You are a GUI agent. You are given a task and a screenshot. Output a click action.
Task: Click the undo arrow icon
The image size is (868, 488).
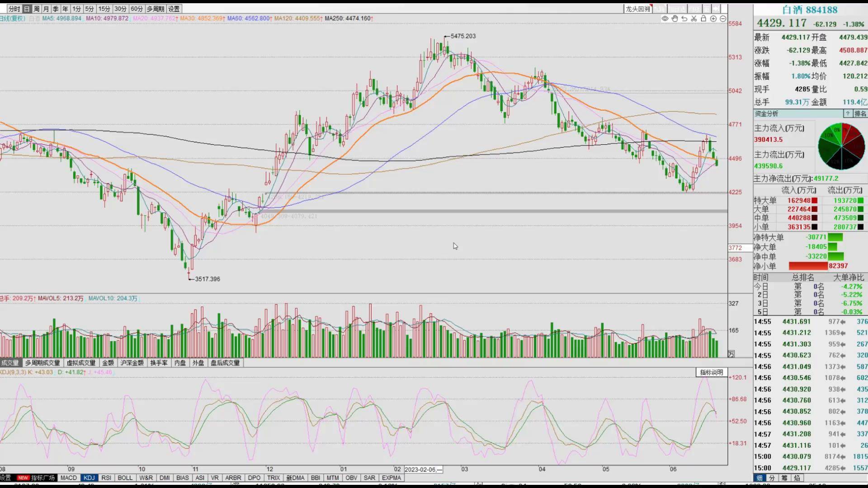[684, 19]
